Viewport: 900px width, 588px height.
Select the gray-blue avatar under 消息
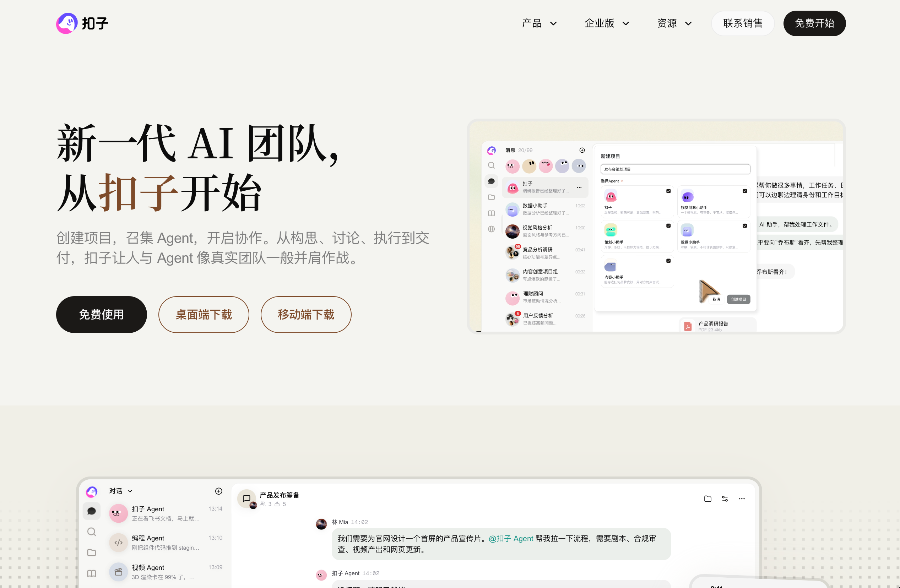[x=579, y=166]
